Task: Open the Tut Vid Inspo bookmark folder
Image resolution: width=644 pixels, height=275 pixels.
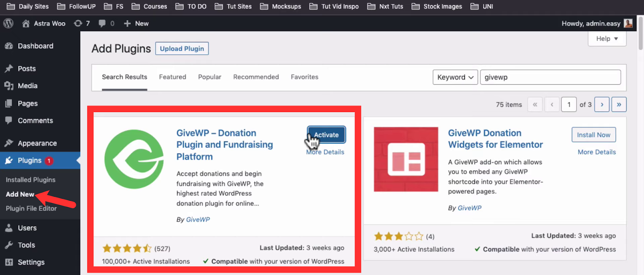Action: [334, 6]
